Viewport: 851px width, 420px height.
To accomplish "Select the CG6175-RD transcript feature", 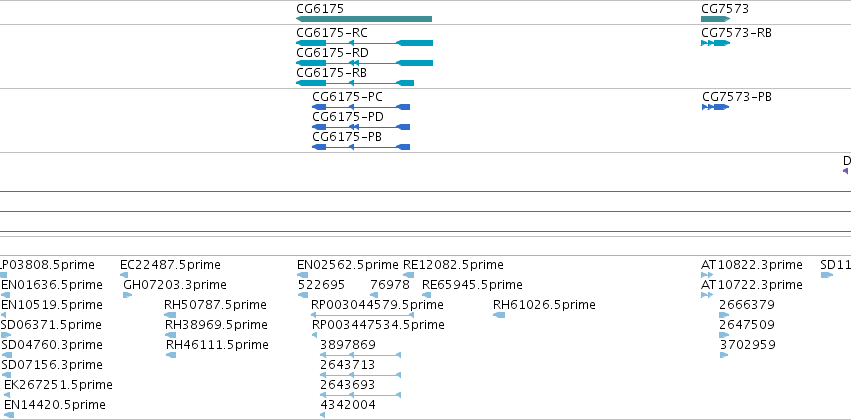I will 364,63.
